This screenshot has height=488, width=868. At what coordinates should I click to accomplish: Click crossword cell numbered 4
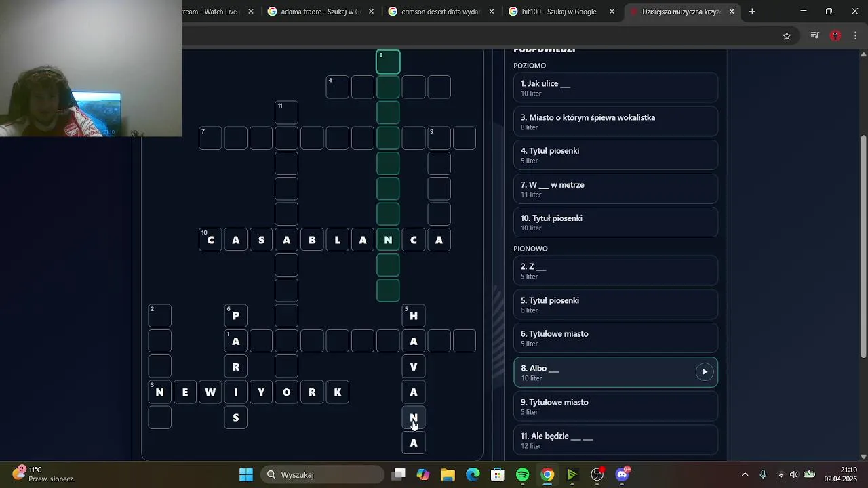(337, 87)
